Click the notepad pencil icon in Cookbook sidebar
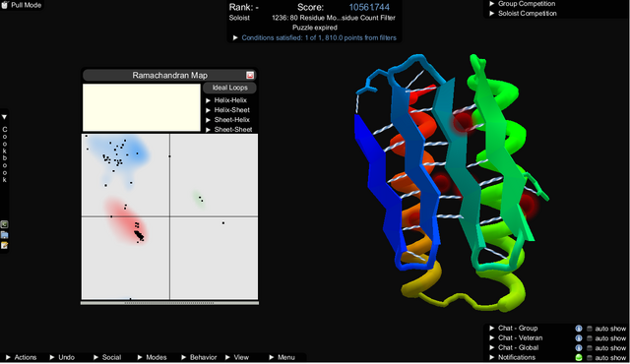The width and height of the screenshot is (630, 364). [x=4, y=245]
